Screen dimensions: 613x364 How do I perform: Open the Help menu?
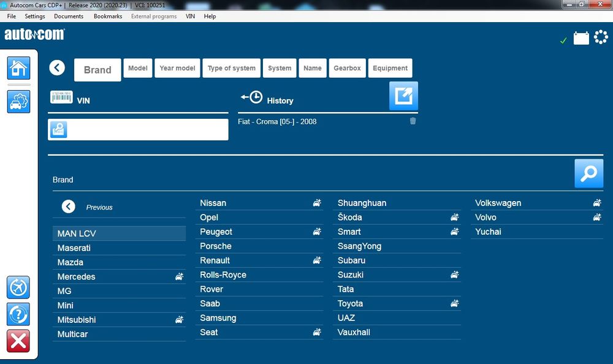pos(210,16)
